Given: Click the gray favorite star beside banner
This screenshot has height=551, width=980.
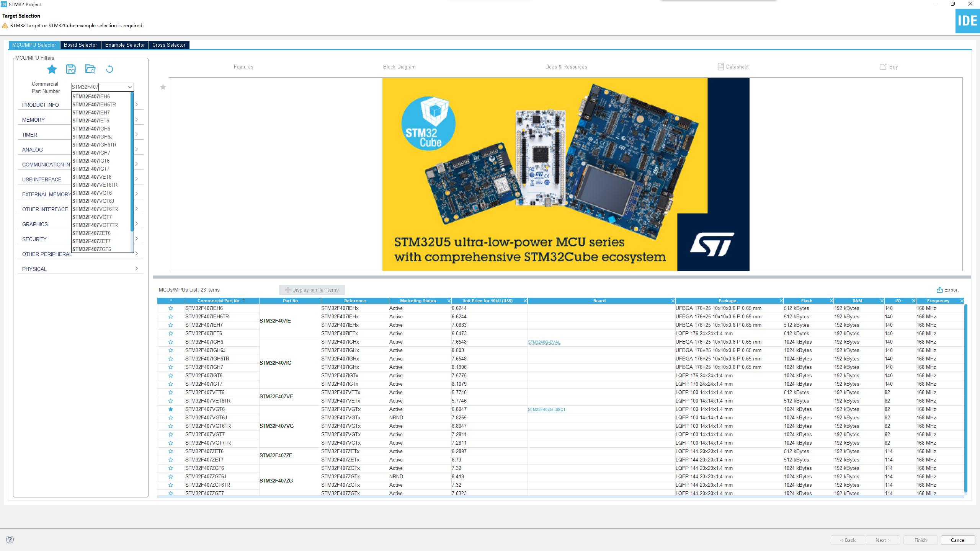Looking at the screenshot, I should click(x=163, y=87).
